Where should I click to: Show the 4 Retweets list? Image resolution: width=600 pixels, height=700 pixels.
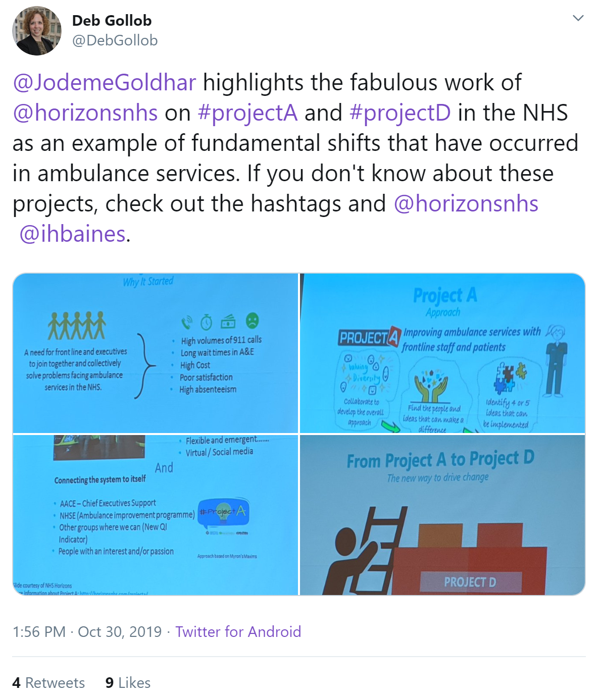point(48,683)
